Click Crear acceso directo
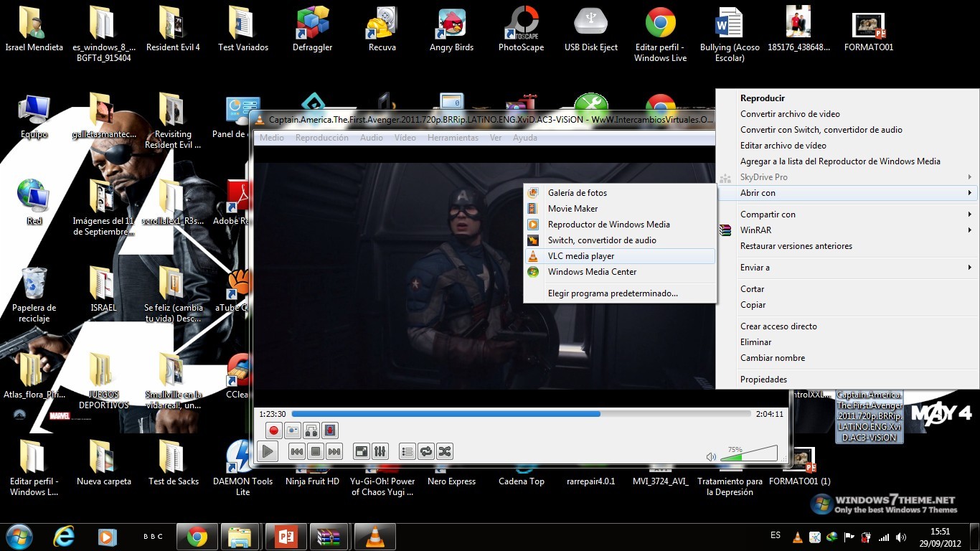The image size is (980, 551). [847, 326]
